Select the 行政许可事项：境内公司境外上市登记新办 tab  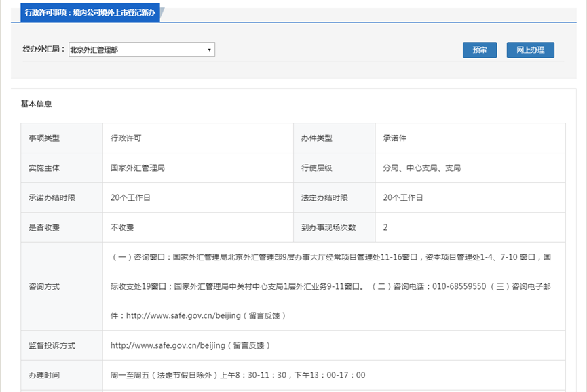coord(90,13)
